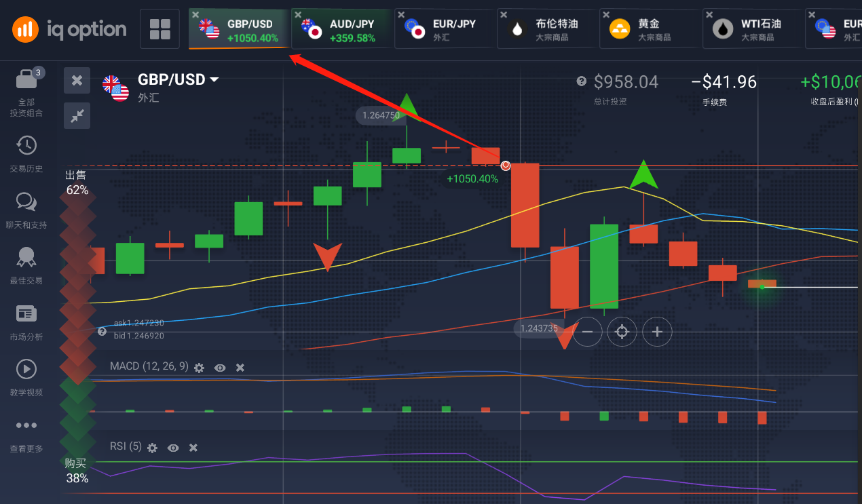Collapse chart with shrink arrows icon
Image resolution: width=862 pixels, height=504 pixels.
point(77,115)
